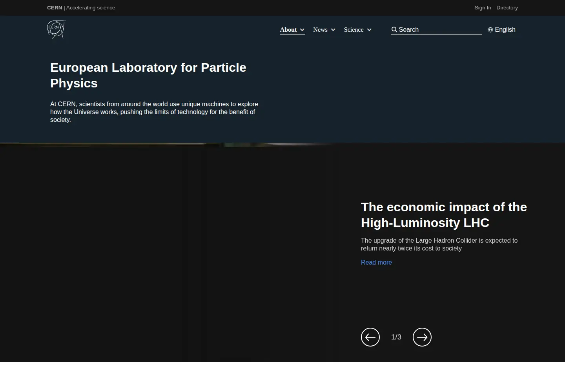
Task: Expand the About menu chevron
Action: pyautogui.click(x=302, y=30)
